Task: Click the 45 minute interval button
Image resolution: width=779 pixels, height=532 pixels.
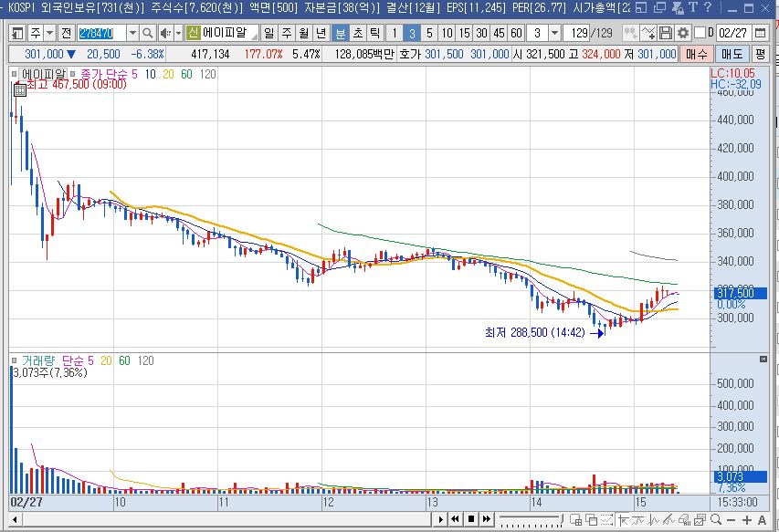Action: pos(499,33)
